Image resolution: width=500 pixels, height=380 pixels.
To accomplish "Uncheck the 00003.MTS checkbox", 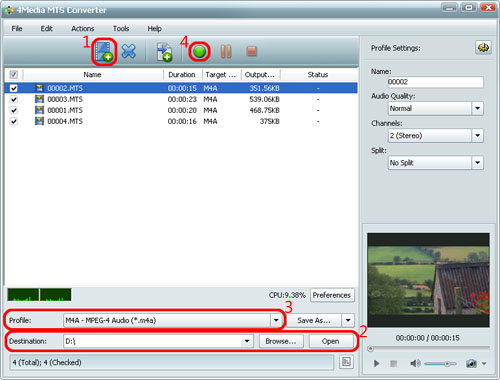I will click(x=14, y=99).
